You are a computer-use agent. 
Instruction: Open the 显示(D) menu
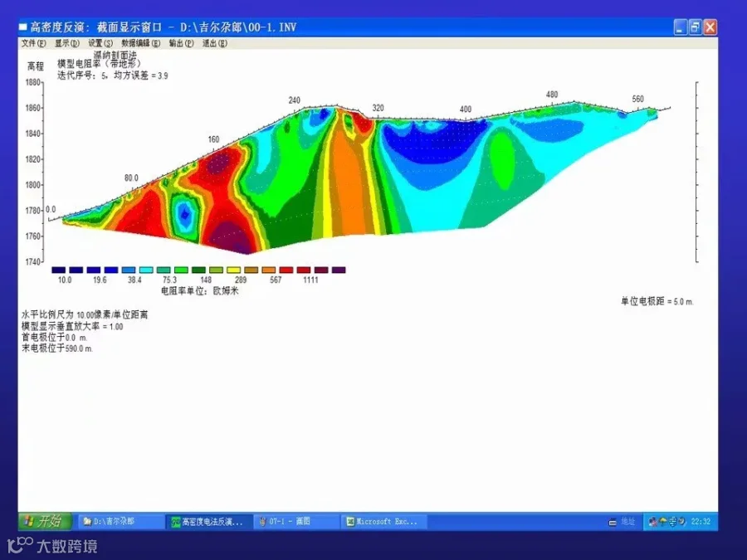(x=66, y=43)
